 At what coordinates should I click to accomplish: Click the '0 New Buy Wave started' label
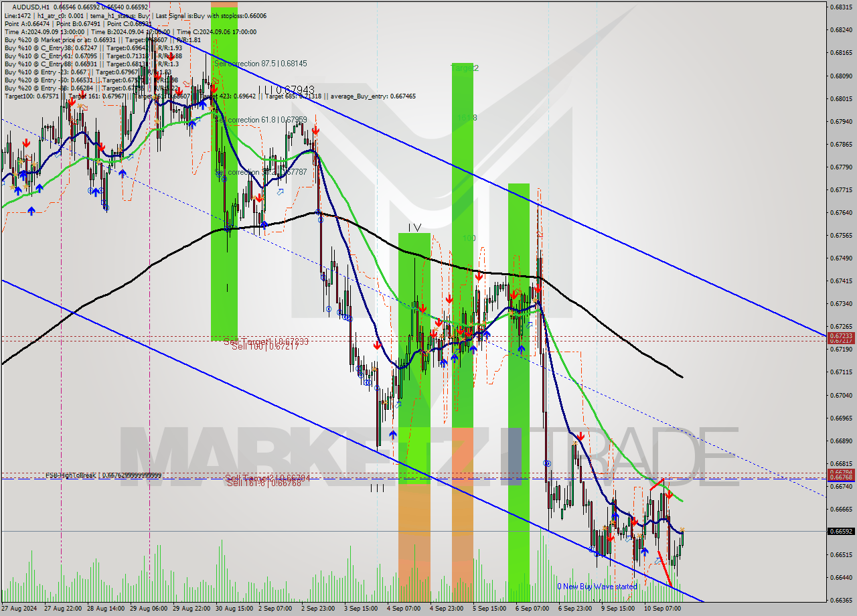(597, 587)
